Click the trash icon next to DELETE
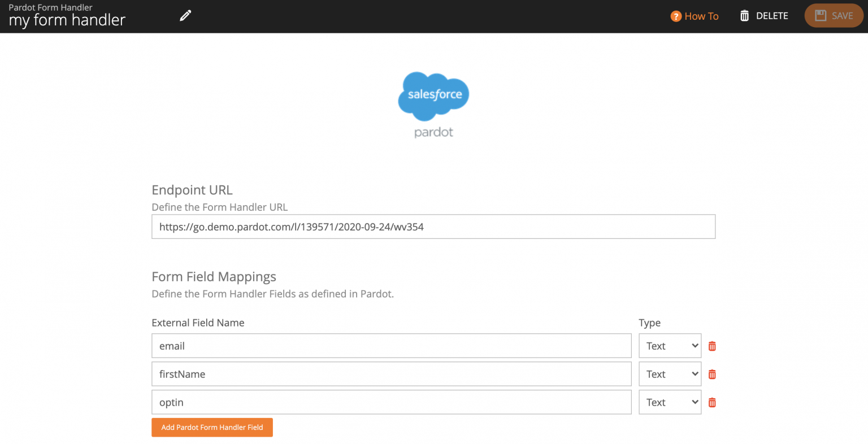 [744, 16]
